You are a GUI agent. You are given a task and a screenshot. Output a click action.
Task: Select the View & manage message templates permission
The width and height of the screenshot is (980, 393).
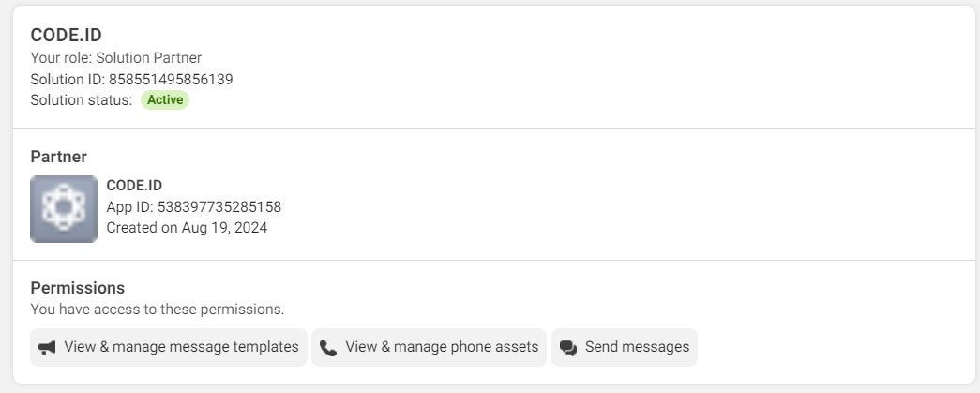pos(181,347)
